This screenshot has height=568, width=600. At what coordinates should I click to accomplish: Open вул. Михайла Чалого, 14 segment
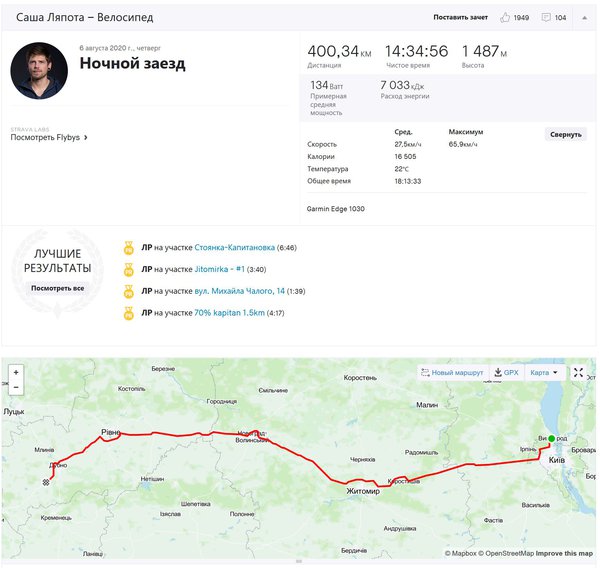(x=239, y=291)
